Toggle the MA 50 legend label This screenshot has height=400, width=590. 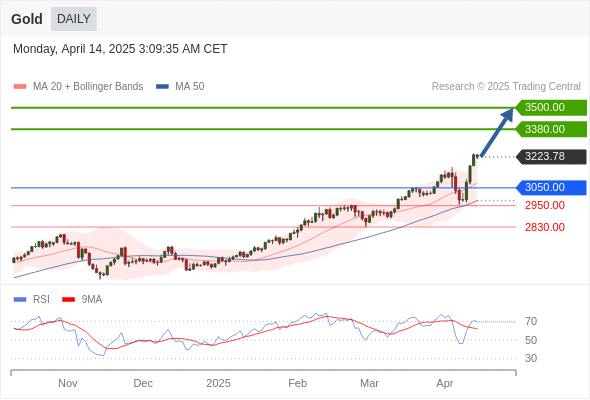[190, 87]
